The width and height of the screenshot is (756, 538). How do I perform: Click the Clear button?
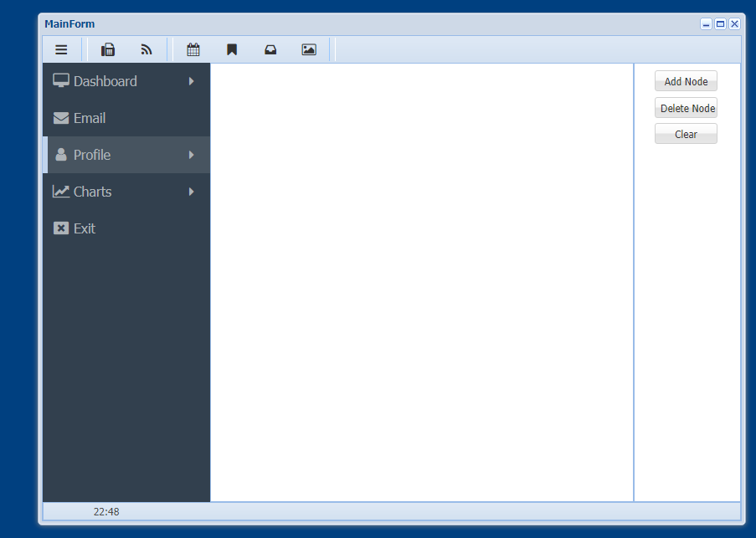(x=686, y=134)
